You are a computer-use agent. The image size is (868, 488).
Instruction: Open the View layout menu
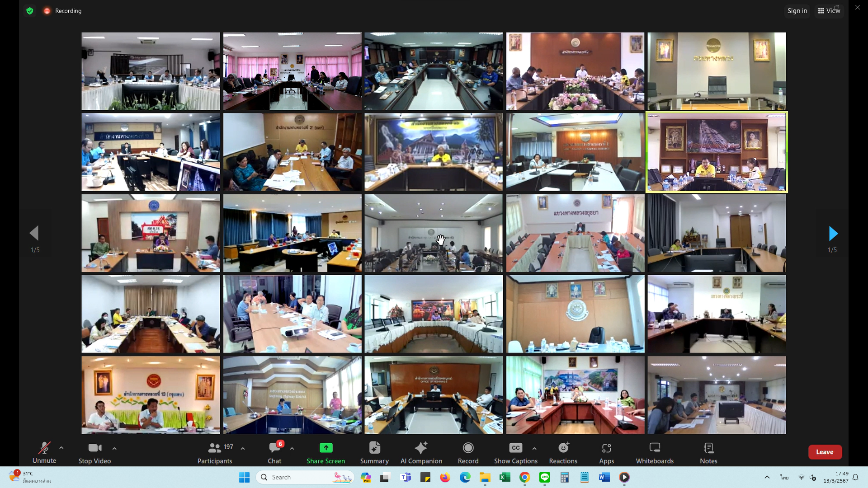[829, 10]
